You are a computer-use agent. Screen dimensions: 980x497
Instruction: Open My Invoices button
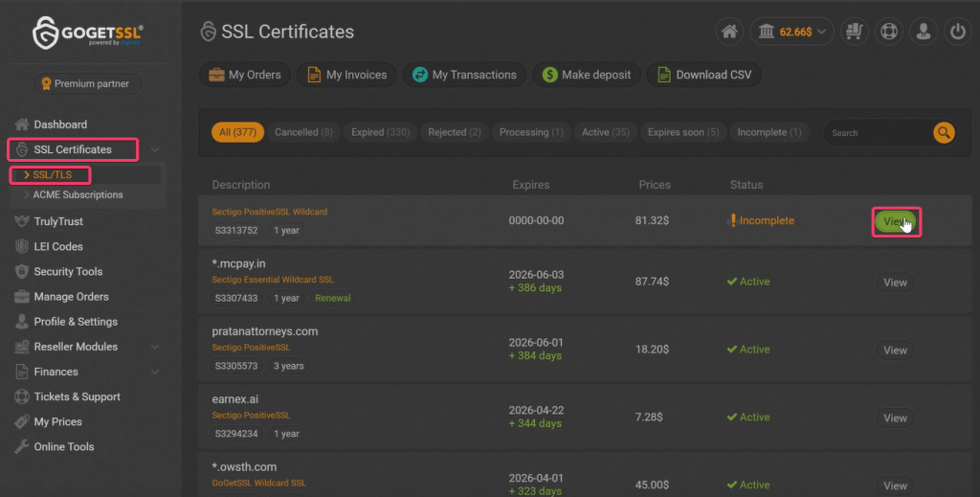click(x=346, y=75)
